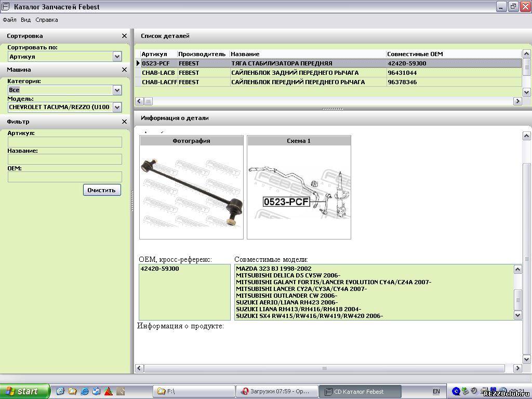The height and width of the screenshot is (399, 532).
Task: Switch to Загрузки Opera taskbar button
Action: (x=277, y=391)
